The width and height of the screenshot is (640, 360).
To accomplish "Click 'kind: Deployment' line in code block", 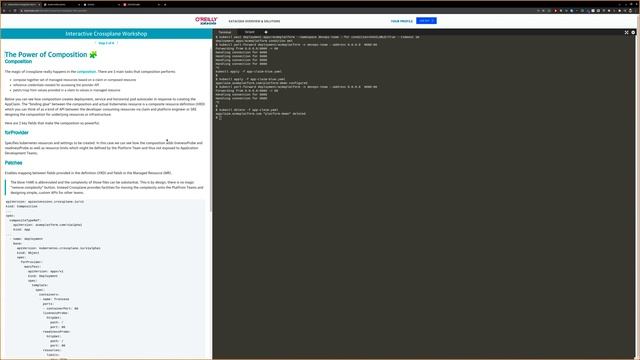I will pyautogui.click(x=43, y=276).
